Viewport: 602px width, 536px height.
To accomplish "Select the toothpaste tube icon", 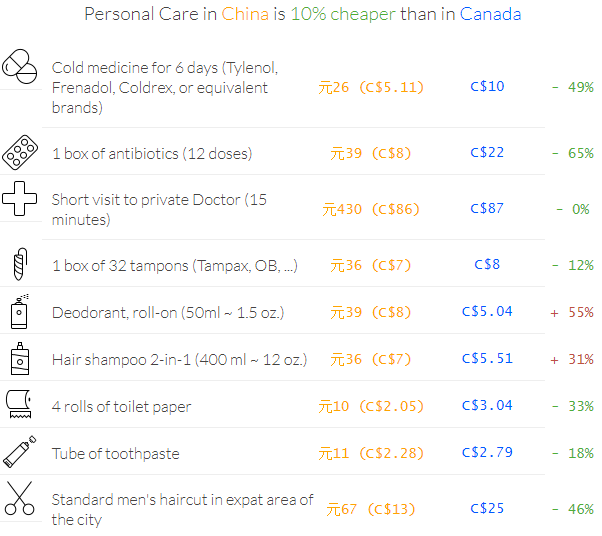I will point(20,452).
